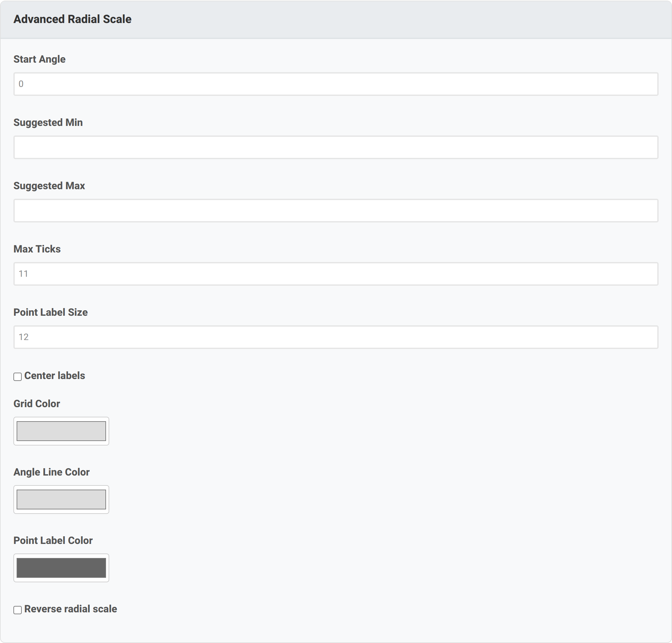The width and height of the screenshot is (672, 643).
Task: Click the Grid Color label
Action: tap(37, 404)
